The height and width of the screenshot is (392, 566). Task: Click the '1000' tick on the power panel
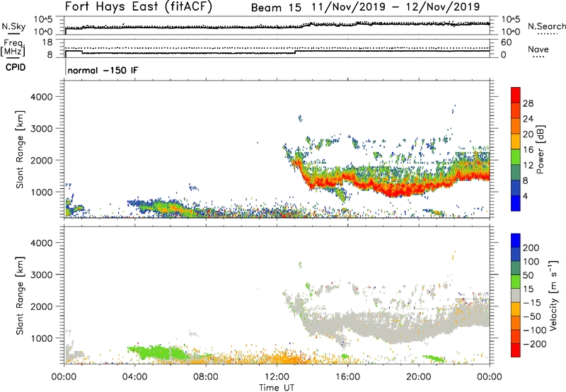pos(42,192)
